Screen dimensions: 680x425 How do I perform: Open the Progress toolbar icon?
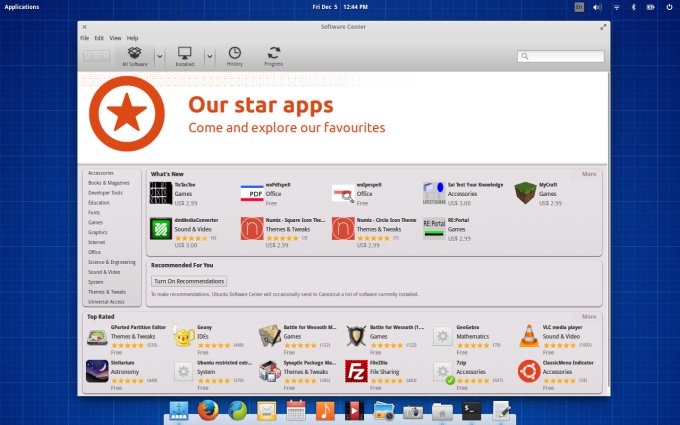tap(273, 55)
